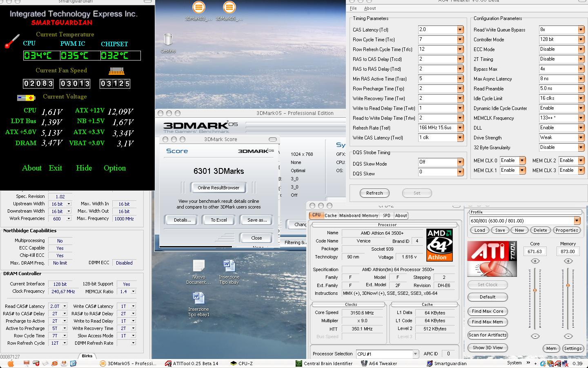Open MEMCLK Frequency dropdown

[x=581, y=118]
